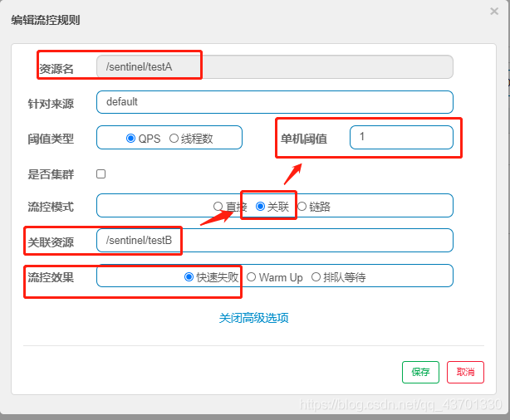The height and width of the screenshot is (420, 510).
Task: Click the red 取消 button
Action: [465, 372]
